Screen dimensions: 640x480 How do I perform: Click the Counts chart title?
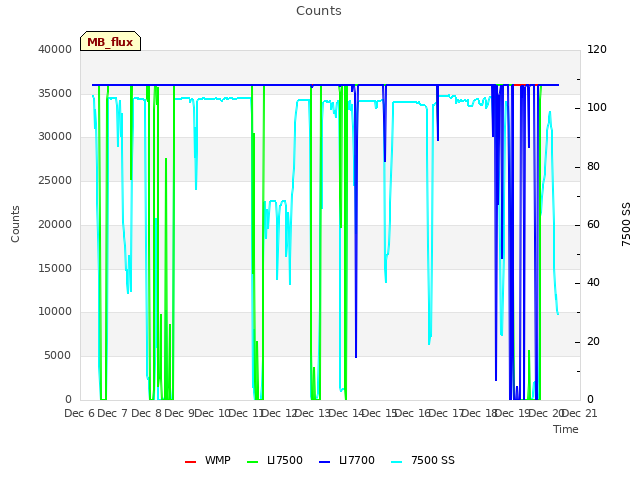coord(319,11)
